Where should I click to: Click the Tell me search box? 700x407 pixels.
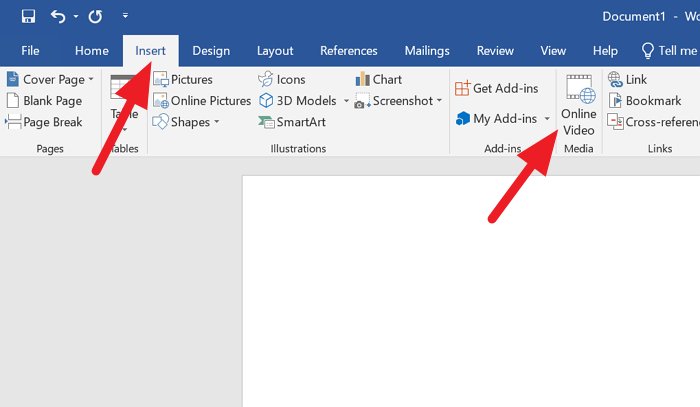[671, 50]
